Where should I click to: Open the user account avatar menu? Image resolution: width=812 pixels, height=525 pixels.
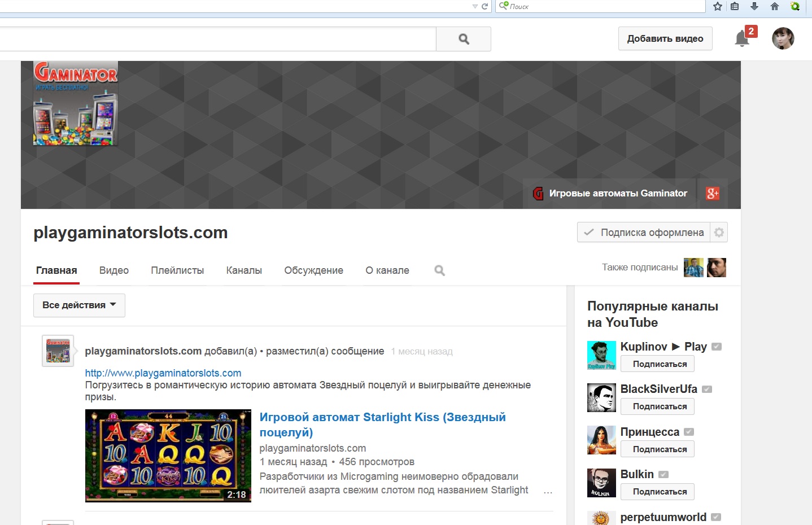[x=783, y=38]
